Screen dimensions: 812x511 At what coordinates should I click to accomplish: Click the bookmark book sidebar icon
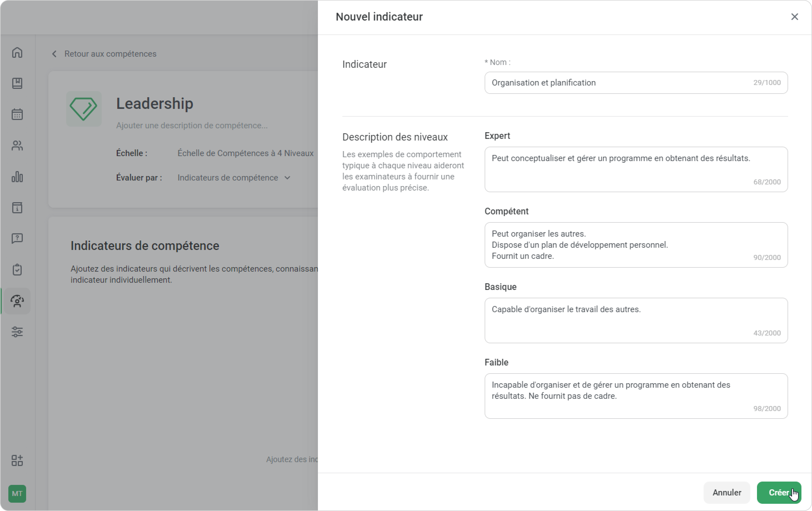(17, 83)
